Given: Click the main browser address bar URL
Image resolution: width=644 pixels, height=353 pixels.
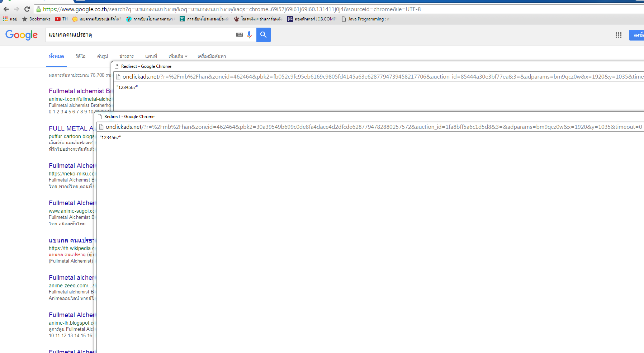Looking at the screenshot, I should click(232, 9).
